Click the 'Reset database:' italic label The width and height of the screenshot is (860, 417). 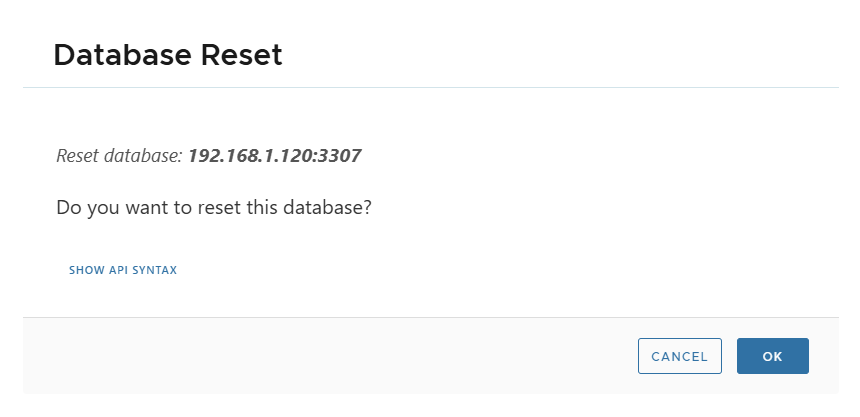[119, 156]
